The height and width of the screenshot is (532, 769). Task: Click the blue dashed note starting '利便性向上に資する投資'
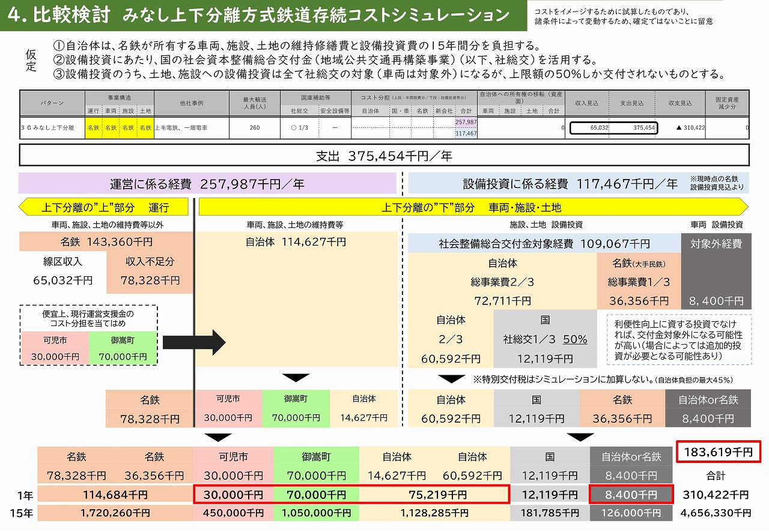coord(678,339)
